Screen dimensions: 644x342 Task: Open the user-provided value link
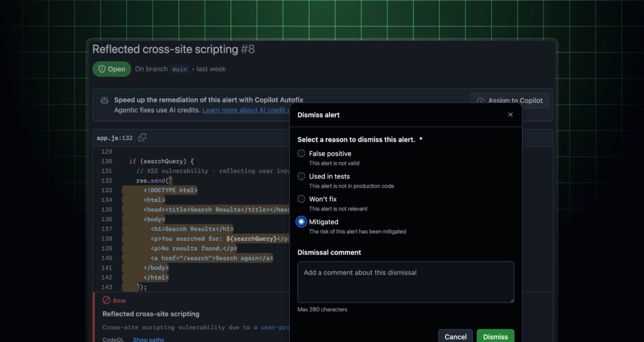(275, 327)
